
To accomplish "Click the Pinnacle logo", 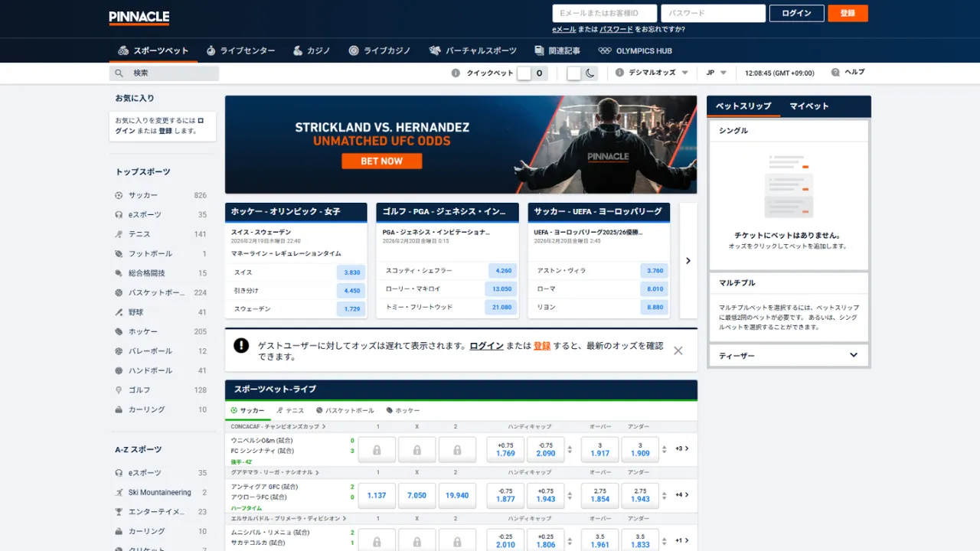I will [139, 18].
